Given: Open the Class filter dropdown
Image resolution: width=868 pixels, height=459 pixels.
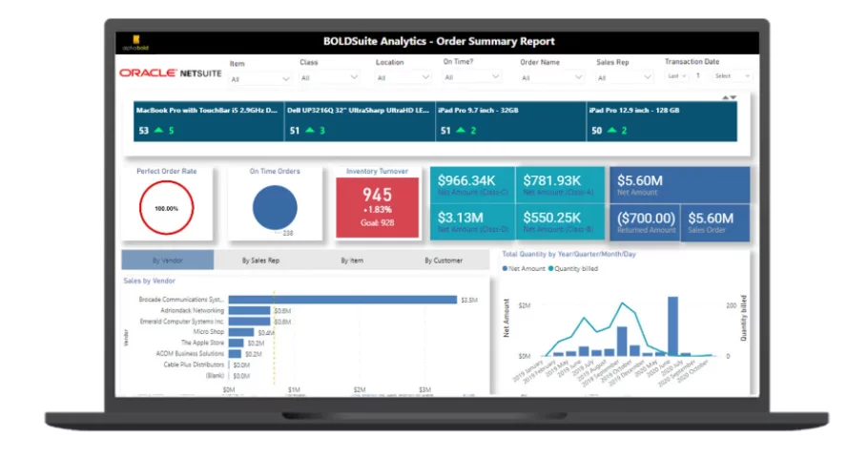Looking at the screenshot, I should [x=329, y=77].
